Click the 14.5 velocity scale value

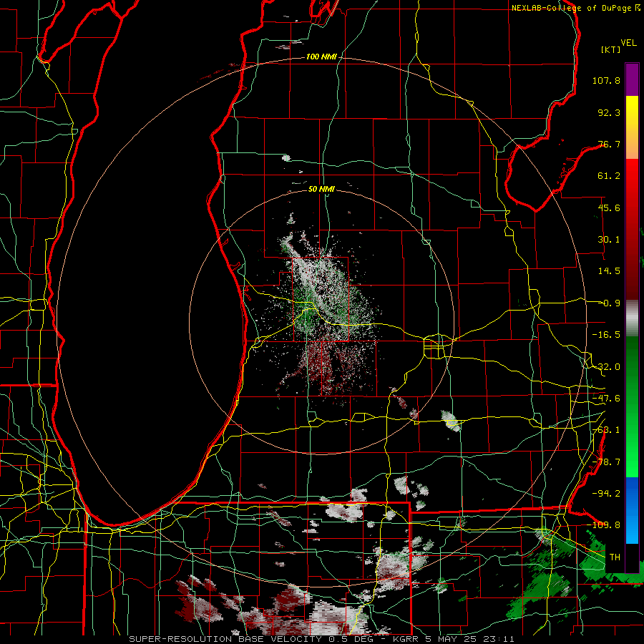tap(609, 271)
